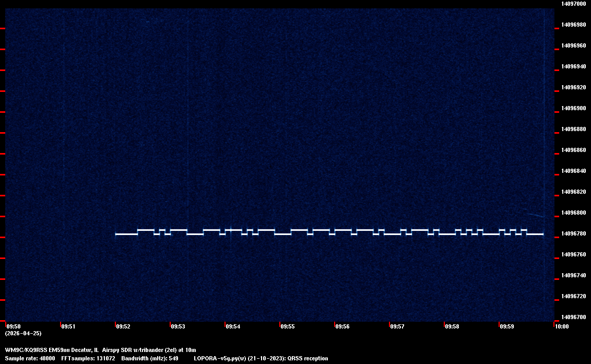Image resolution: width=591 pixels, height=364 pixels.
Task: Select the 14096780 frequency label
Action: click(573, 233)
